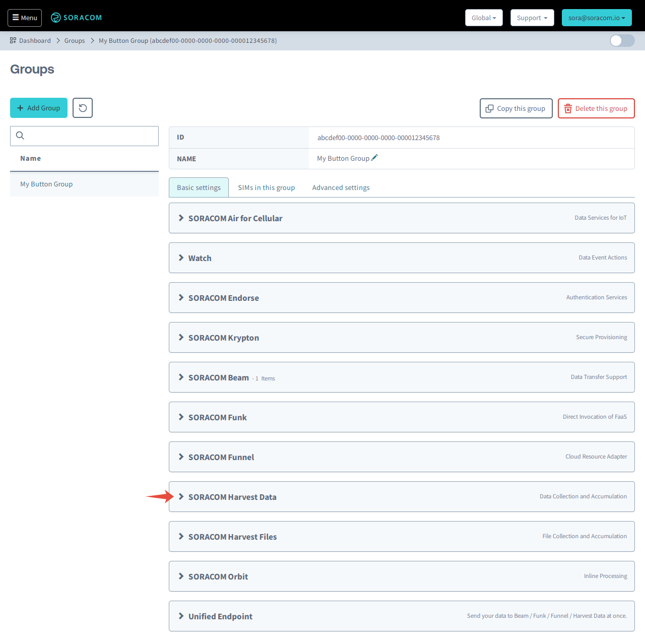Viewport: 645px width, 644px height.
Task: Click the Add Group button
Action: 39,108
